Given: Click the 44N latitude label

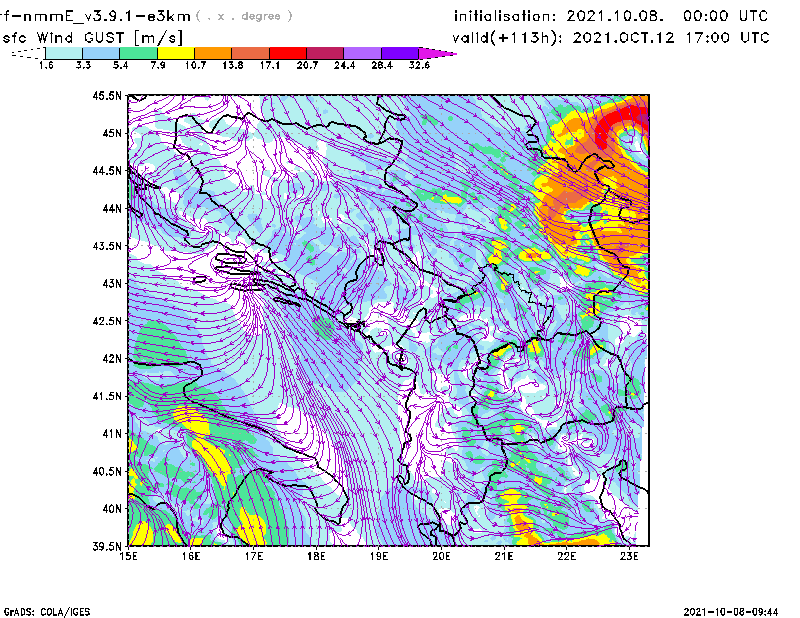Looking at the screenshot, I should (112, 208).
